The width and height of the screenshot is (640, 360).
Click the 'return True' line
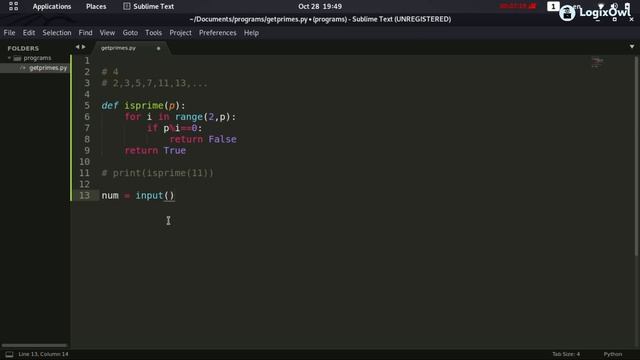tap(155, 151)
